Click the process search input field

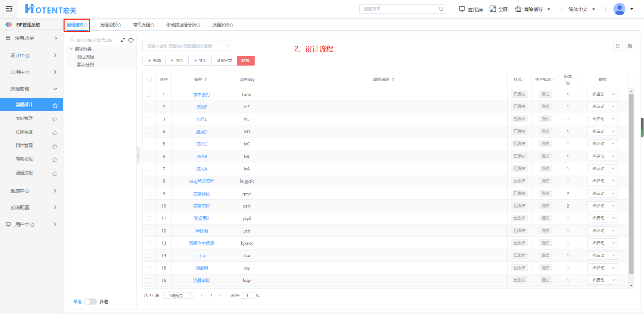(185, 46)
